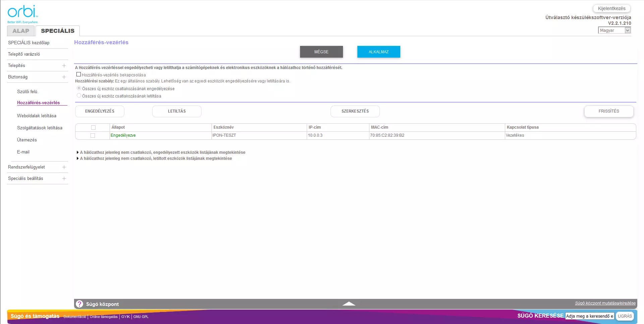Select block all new devices radio button
The width and height of the screenshot is (644, 324).
point(79,95)
